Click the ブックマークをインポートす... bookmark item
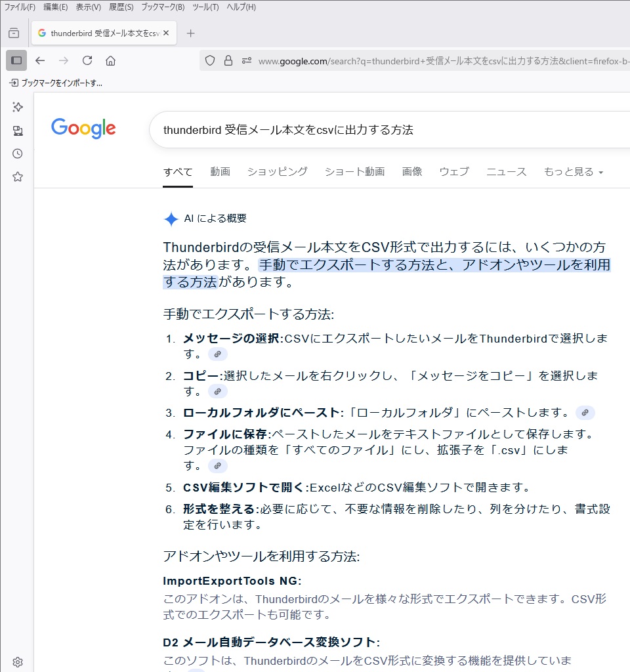630x672 pixels. [56, 83]
